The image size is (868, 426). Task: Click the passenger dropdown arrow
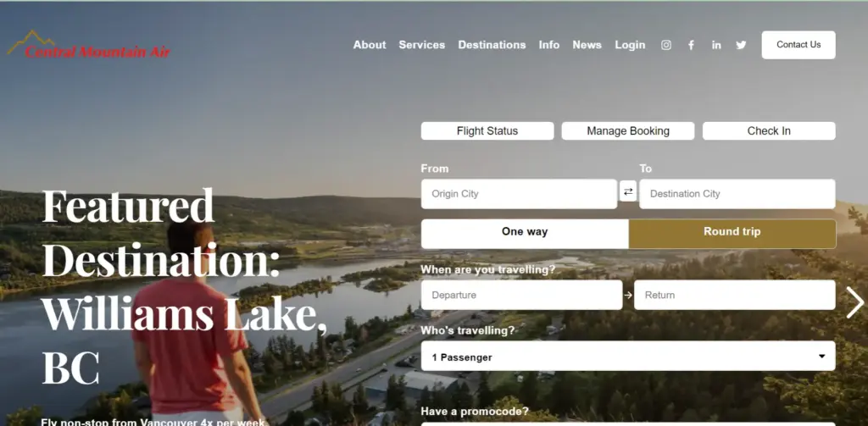pyautogui.click(x=822, y=357)
